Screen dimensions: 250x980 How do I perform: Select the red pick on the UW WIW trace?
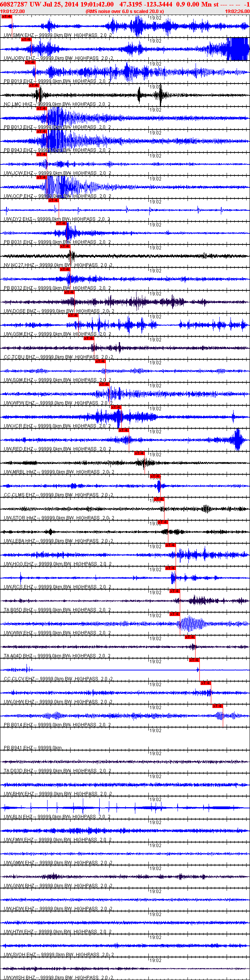tap(174, 614)
